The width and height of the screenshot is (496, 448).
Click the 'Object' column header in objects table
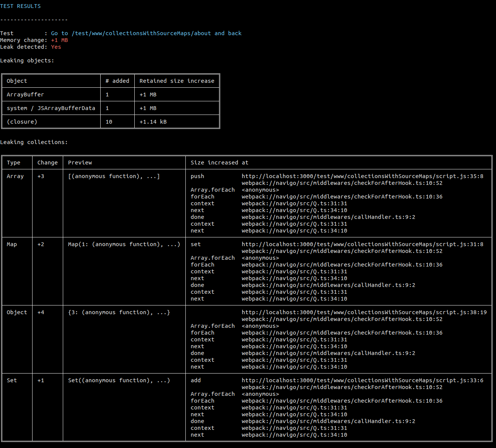coord(17,81)
